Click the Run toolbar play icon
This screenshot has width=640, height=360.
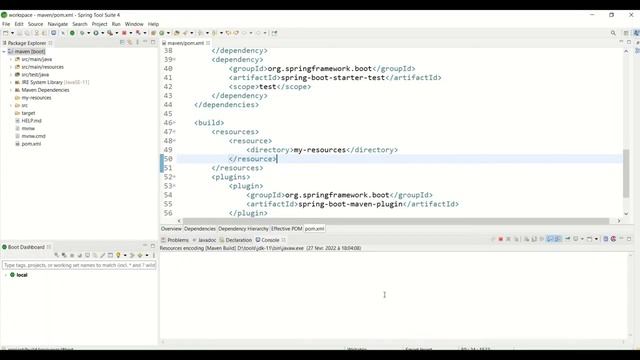pyautogui.click(x=96, y=33)
